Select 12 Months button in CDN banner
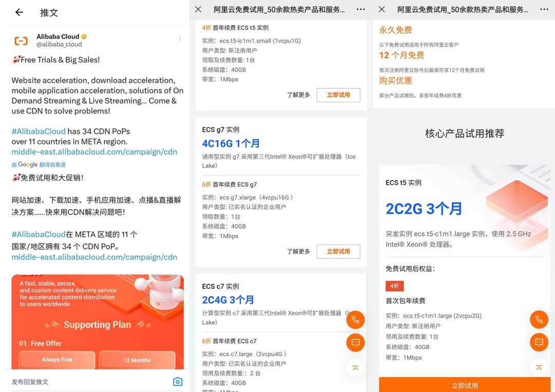The width and height of the screenshot is (555, 392). click(x=137, y=360)
